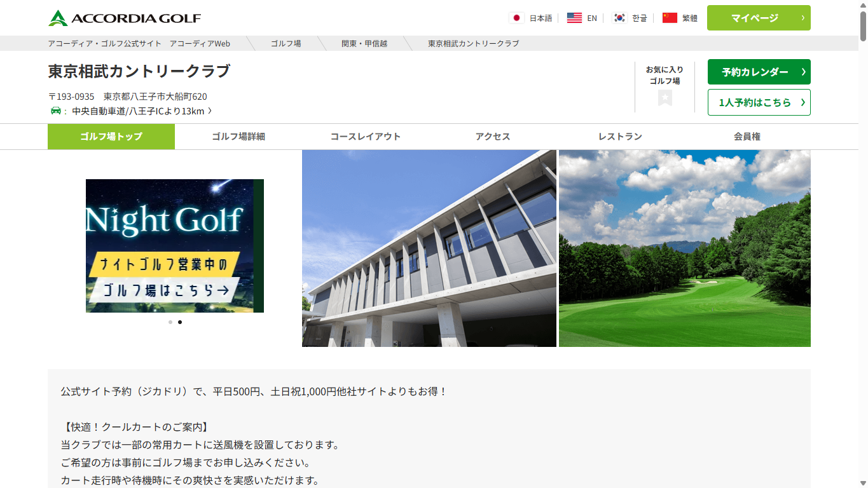Select the Korean flag icon

(x=619, y=18)
